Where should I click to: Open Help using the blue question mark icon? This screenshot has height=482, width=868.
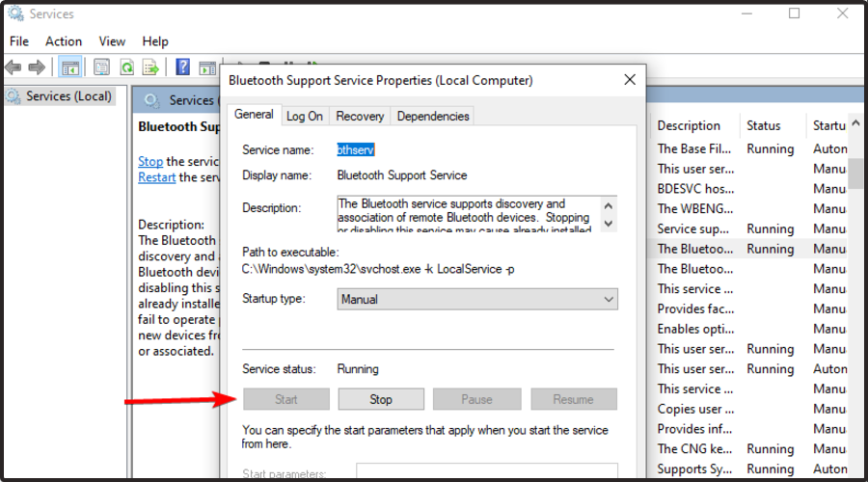182,67
